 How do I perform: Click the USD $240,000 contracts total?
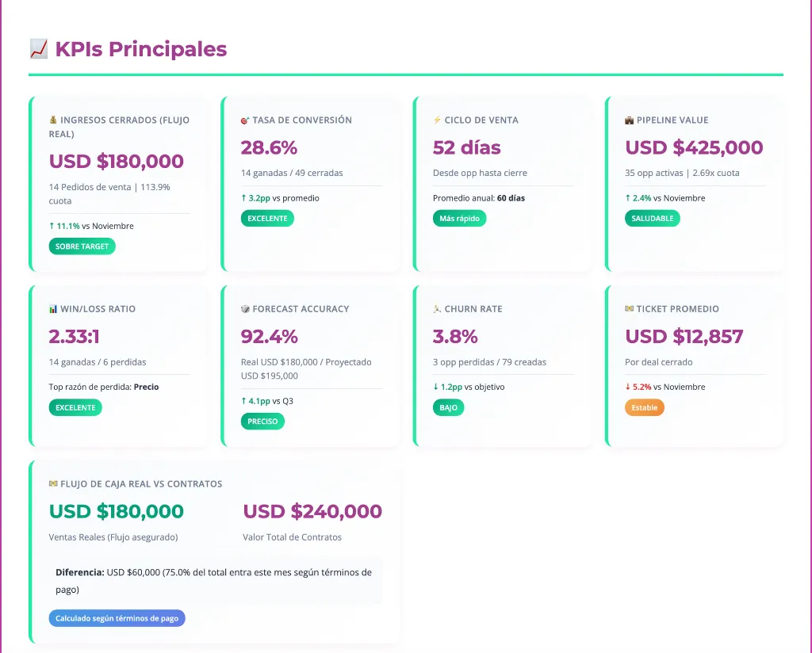(312, 511)
